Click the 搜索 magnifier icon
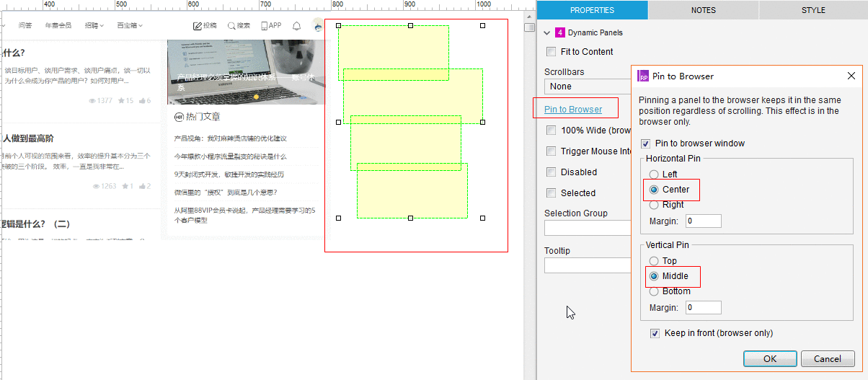This screenshot has width=868, height=380. 231,26
